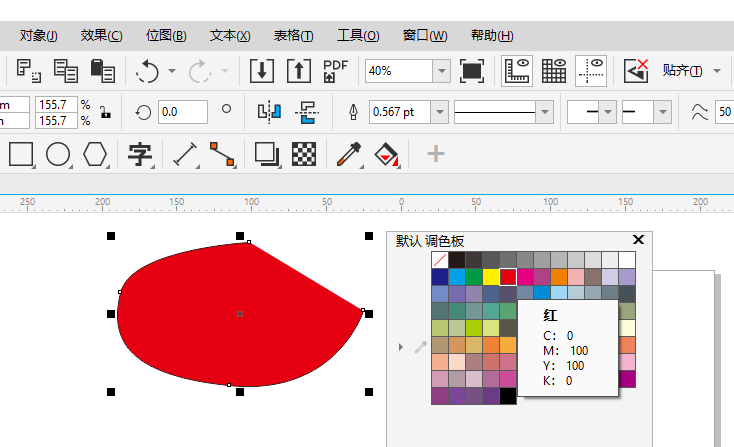
Task: Open the 窗口(W) menu
Action: 425,36
